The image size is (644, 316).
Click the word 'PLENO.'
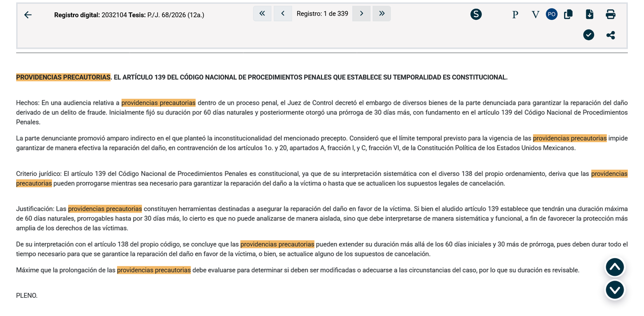pyautogui.click(x=27, y=296)
